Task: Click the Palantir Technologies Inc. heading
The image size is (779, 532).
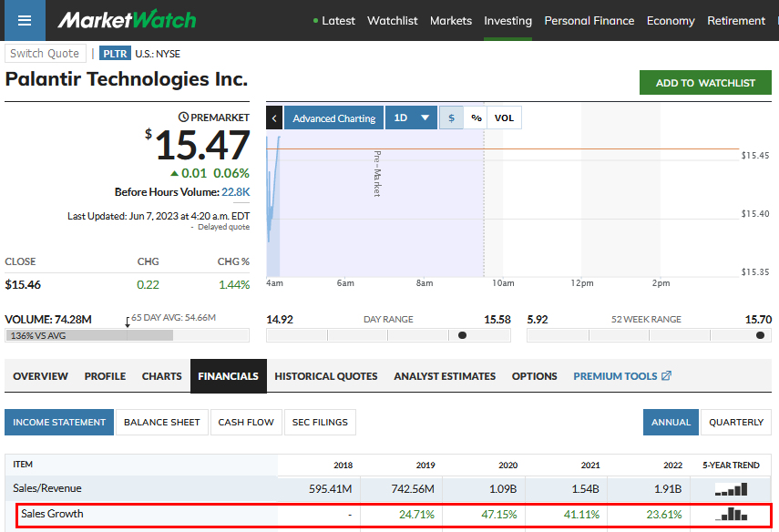Action: (x=127, y=79)
